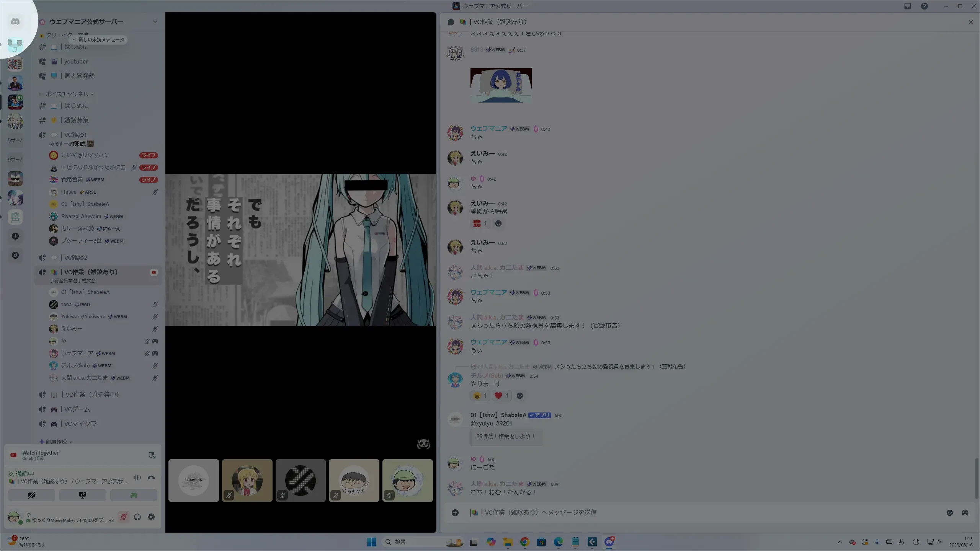The width and height of the screenshot is (980, 551).
Task: Open inbox icon in title bar
Action: tap(908, 6)
